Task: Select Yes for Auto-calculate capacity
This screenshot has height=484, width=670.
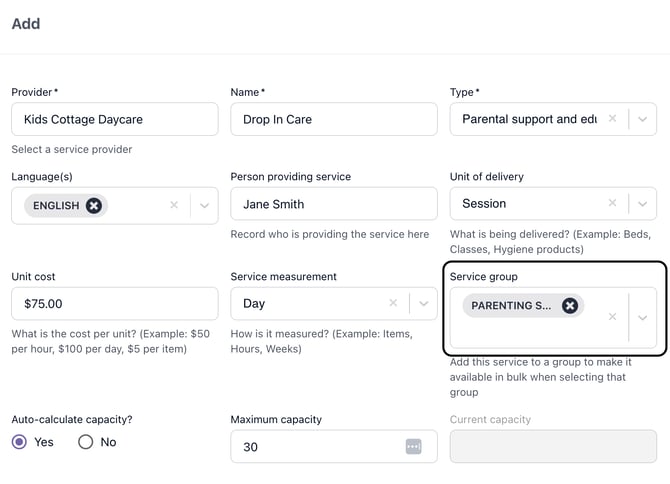Action: [x=19, y=442]
